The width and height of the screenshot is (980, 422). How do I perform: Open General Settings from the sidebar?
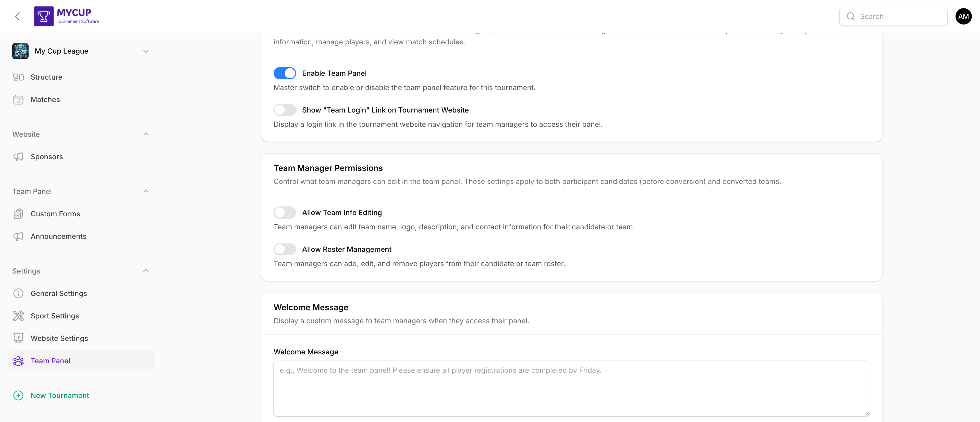click(x=59, y=293)
